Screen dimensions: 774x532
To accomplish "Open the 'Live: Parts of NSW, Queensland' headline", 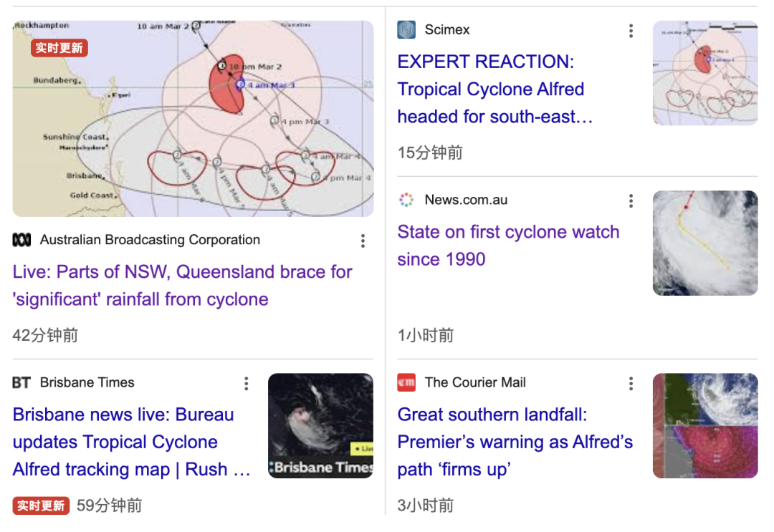I will (x=182, y=286).
